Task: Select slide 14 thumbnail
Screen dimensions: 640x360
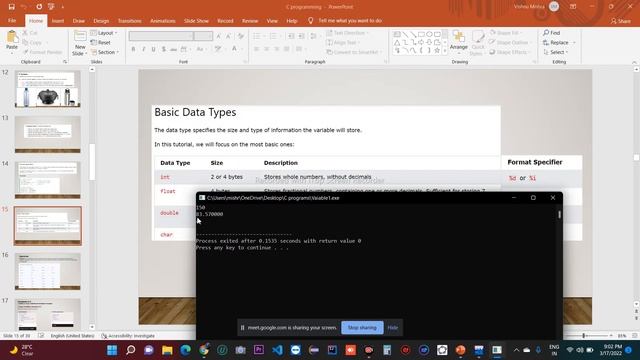Action: coord(48,180)
